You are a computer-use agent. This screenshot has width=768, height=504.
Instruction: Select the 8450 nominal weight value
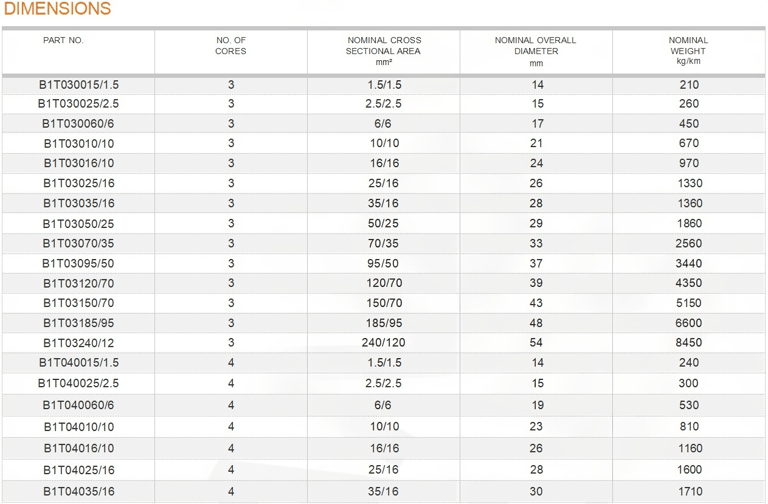(x=689, y=342)
